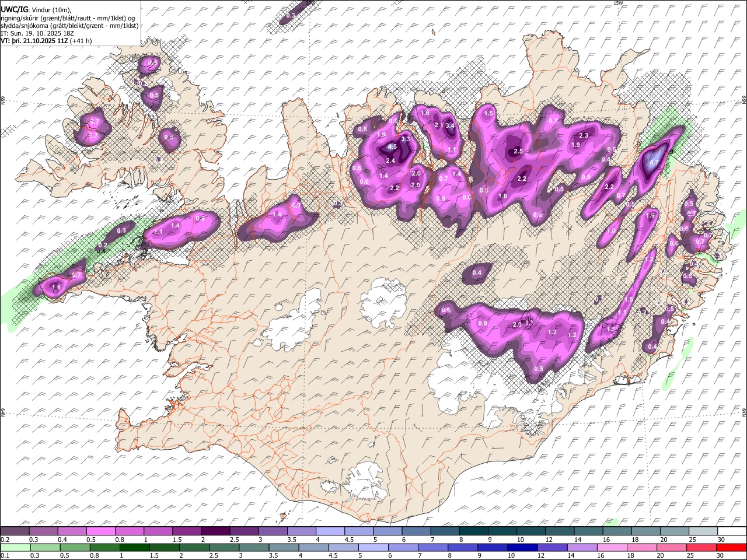The image size is (747, 560).
Task: Select the 4.7 value in the northeast blue cell
Action: tap(654, 163)
